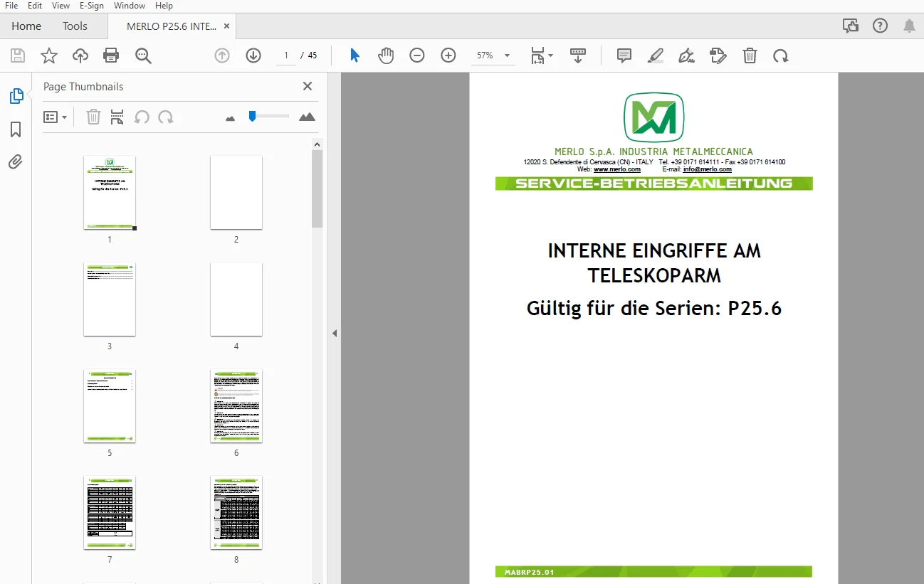Select the page 7 thumbnail

click(x=110, y=512)
